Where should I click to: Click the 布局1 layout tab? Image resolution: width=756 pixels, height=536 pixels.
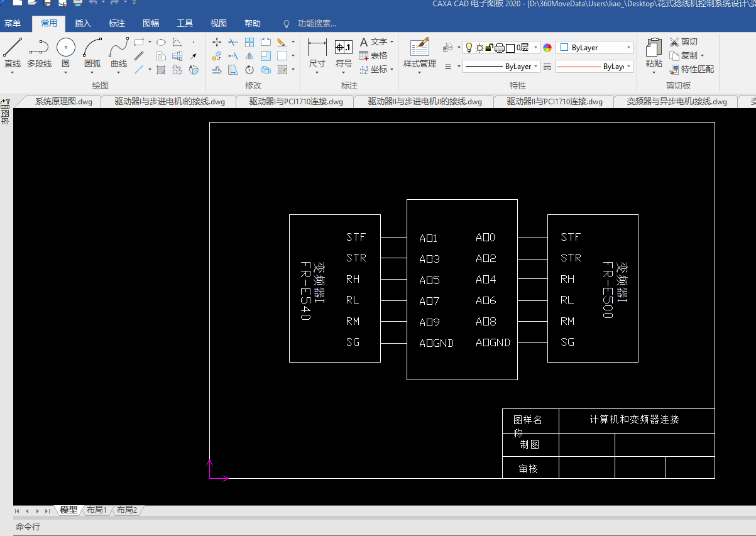(x=96, y=510)
